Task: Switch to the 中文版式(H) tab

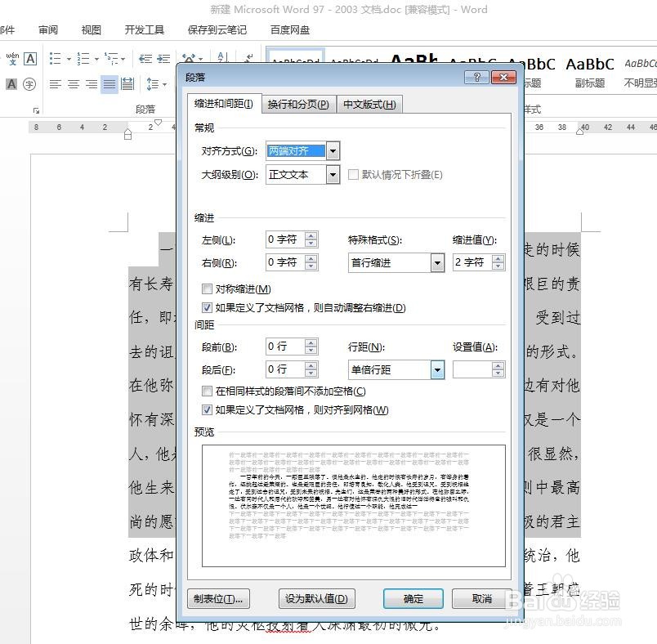Action: point(369,104)
